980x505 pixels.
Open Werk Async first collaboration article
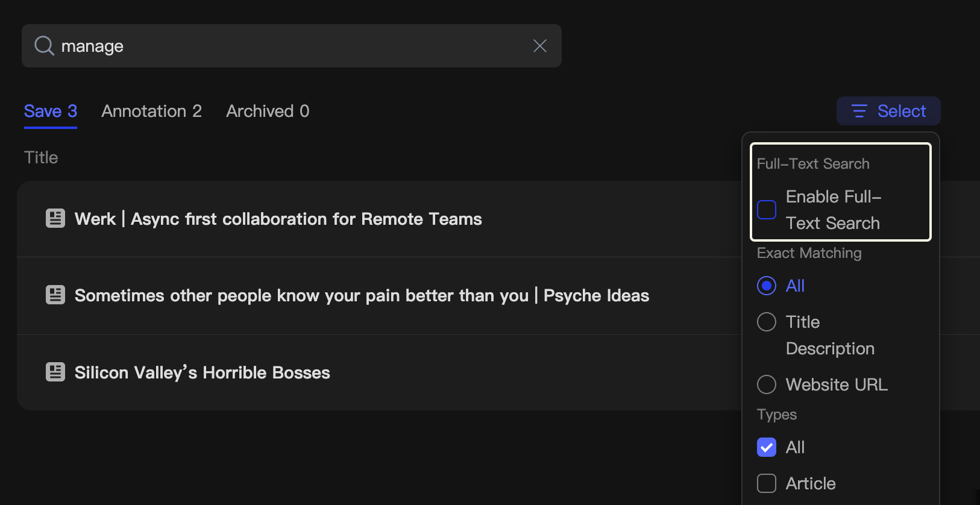[278, 219]
